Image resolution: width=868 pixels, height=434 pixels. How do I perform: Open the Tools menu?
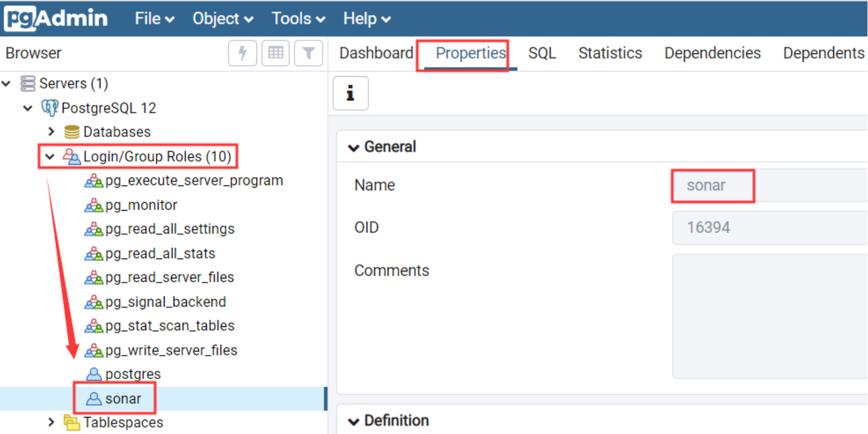point(299,19)
